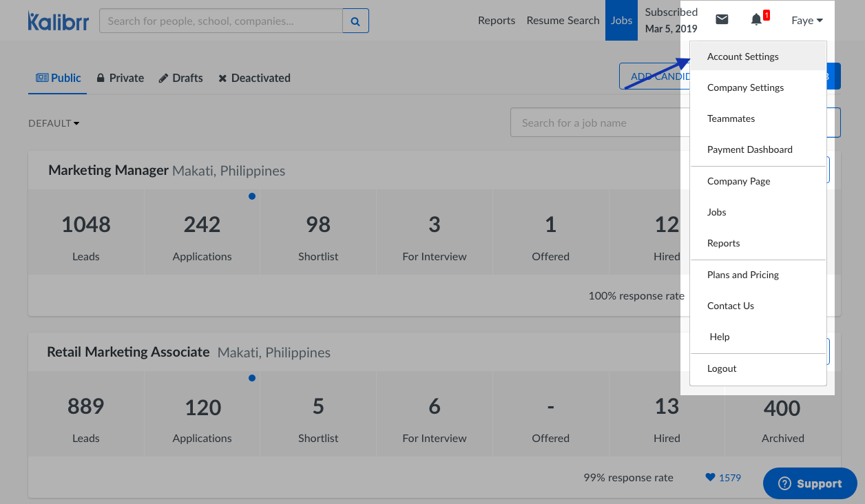Viewport: 865px width, 504px height.
Task: Collapse the Faye user menu
Action: tap(806, 21)
